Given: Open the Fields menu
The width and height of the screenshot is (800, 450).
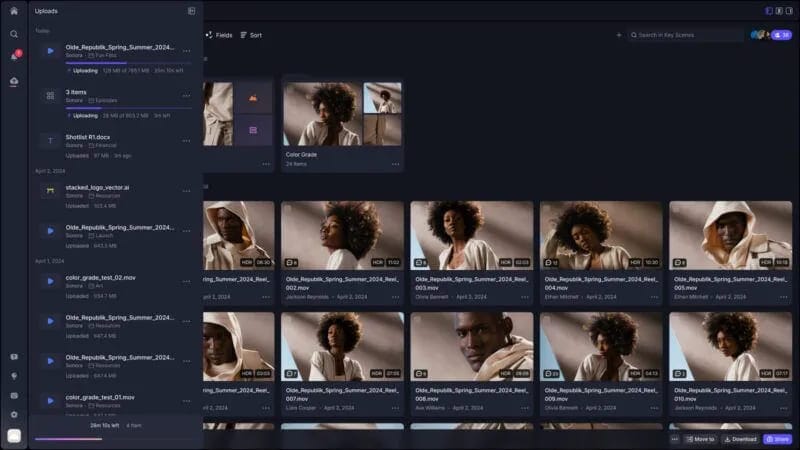Looking at the screenshot, I should [219, 35].
